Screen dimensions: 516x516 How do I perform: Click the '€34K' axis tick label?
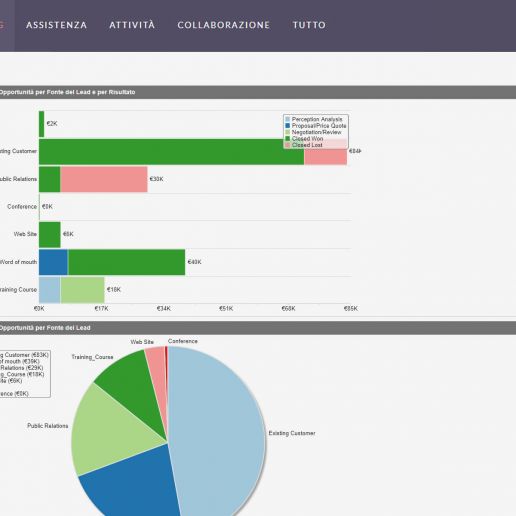pyautogui.click(x=164, y=309)
